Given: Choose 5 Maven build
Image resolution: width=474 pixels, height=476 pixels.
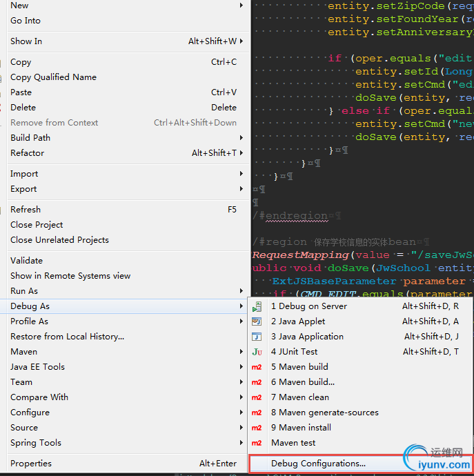Looking at the screenshot, I should pos(360,367).
